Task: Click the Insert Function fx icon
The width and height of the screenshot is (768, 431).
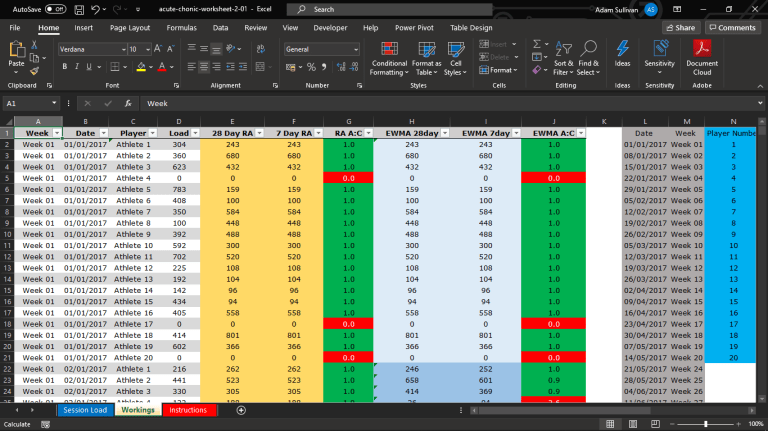Action: 128,103
